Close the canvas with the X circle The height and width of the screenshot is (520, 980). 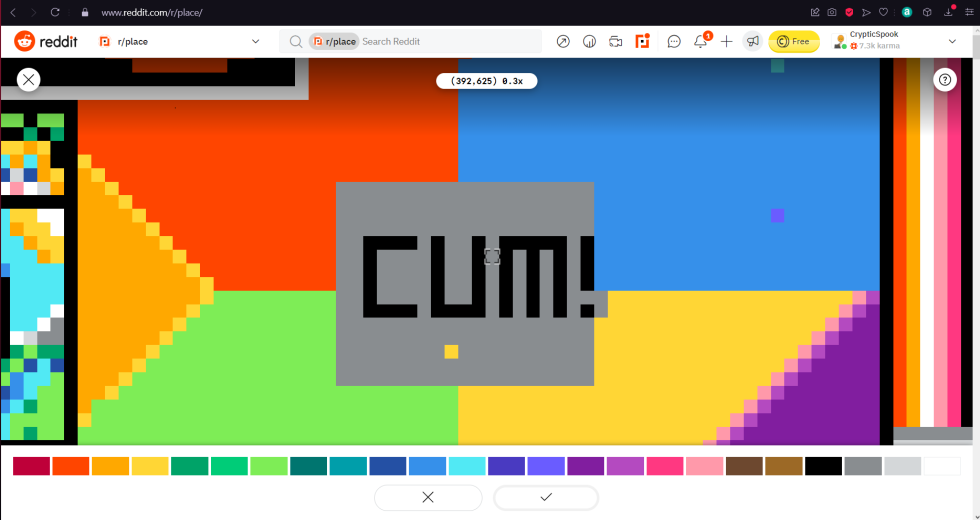(x=28, y=80)
